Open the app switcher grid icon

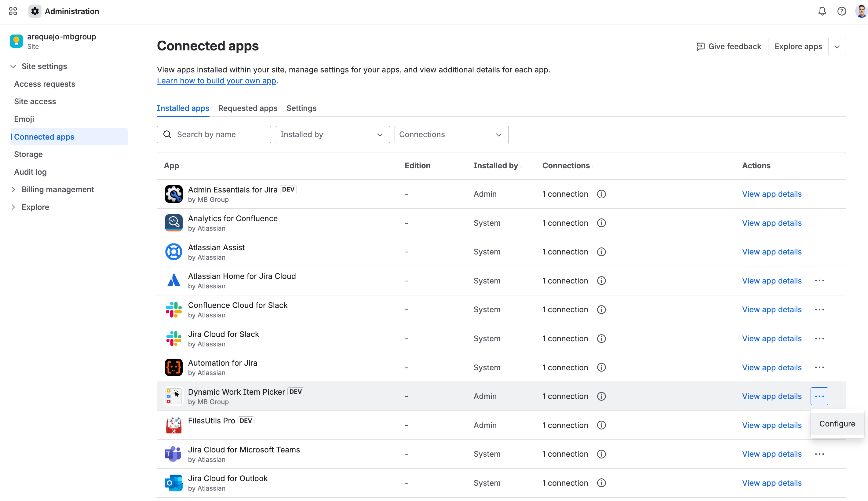(13, 11)
